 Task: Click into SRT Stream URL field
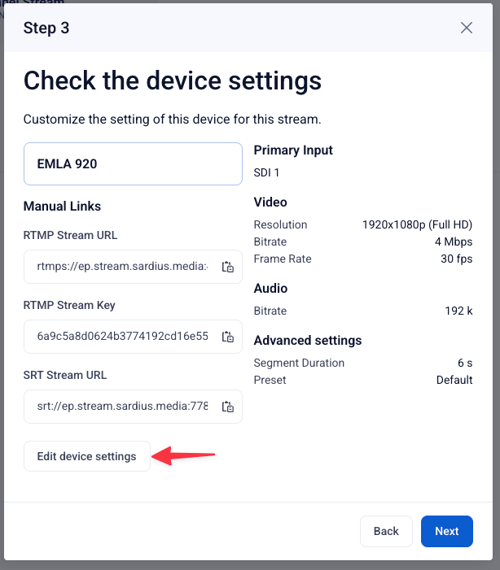click(123, 406)
